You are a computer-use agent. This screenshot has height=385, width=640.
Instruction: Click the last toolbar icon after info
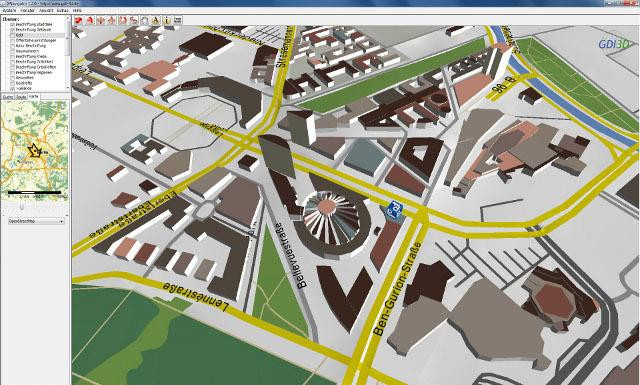pyautogui.click(x=178, y=20)
